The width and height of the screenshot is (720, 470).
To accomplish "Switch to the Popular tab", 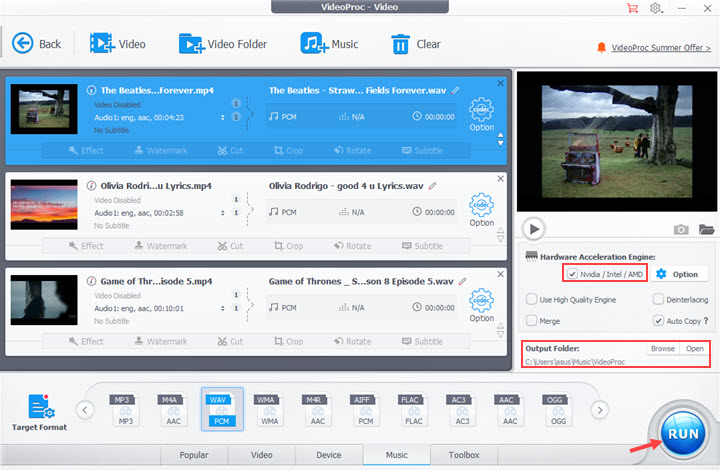I will coord(194,455).
